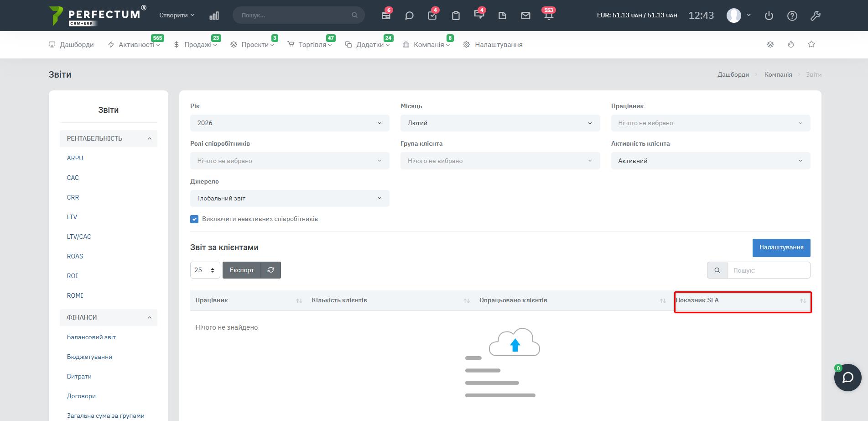The width and height of the screenshot is (868, 421).
Task: Click the wrench setup icon
Action: [x=816, y=16]
